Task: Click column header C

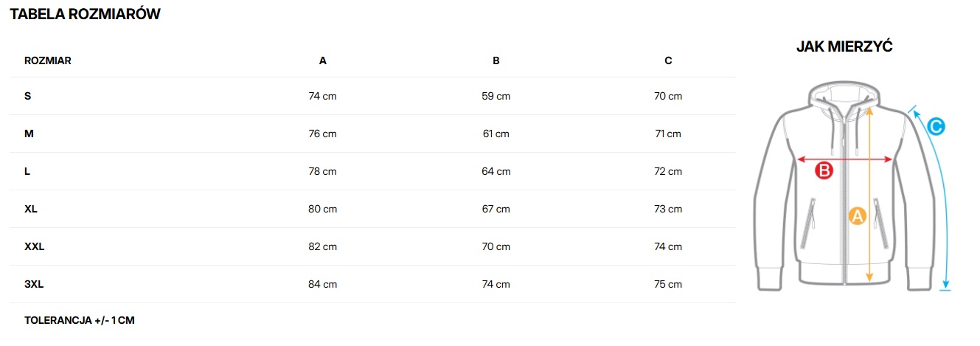Action: [x=668, y=60]
